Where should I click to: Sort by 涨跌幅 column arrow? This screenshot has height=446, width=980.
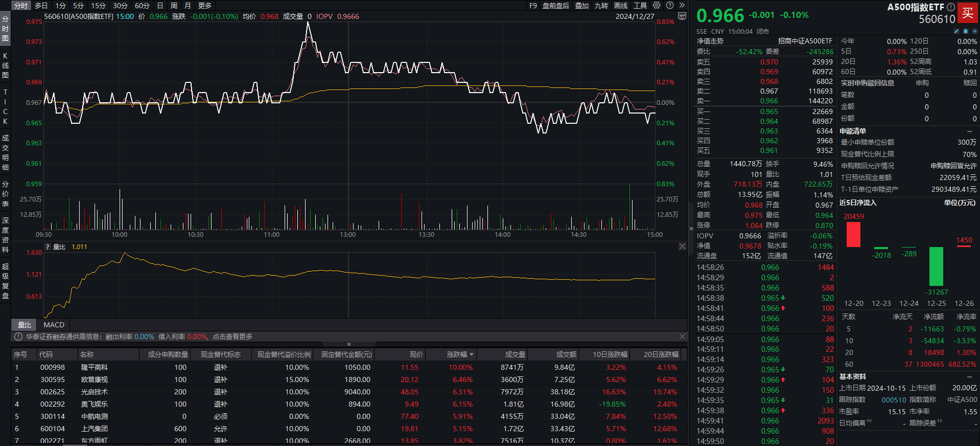point(472,354)
